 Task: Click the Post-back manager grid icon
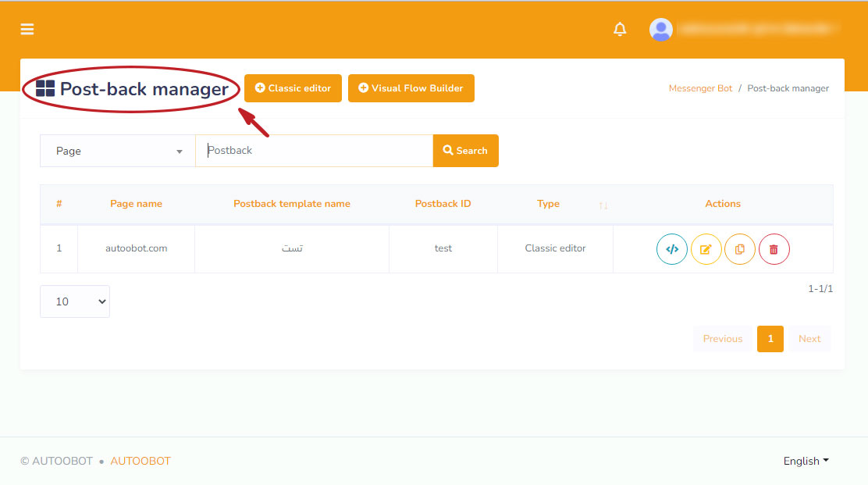pyautogui.click(x=45, y=89)
